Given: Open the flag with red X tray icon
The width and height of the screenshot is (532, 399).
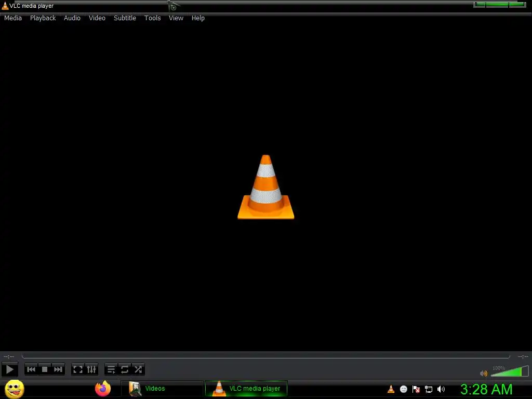Looking at the screenshot, I should [x=416, y=389].
